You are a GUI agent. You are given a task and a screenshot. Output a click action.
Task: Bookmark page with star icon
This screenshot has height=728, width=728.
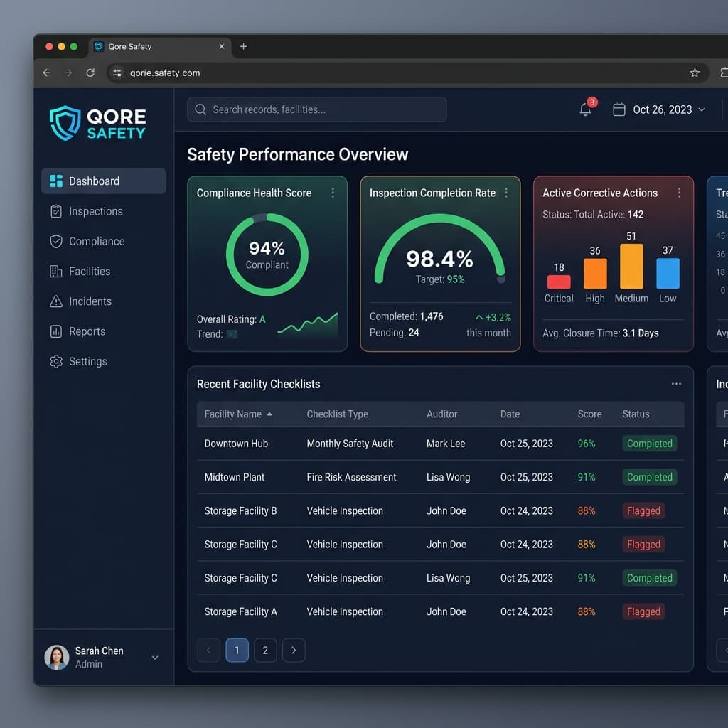(695, 73)
